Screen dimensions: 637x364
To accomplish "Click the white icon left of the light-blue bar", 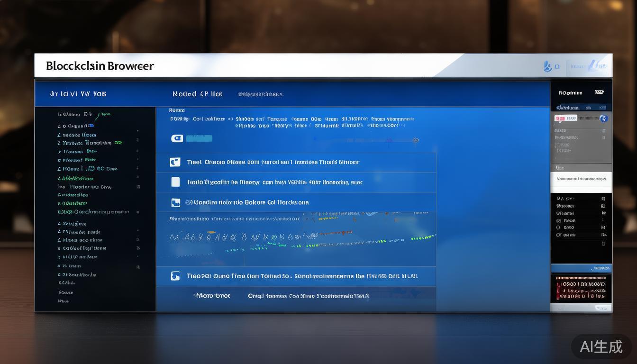I will [x=177, y=138].
